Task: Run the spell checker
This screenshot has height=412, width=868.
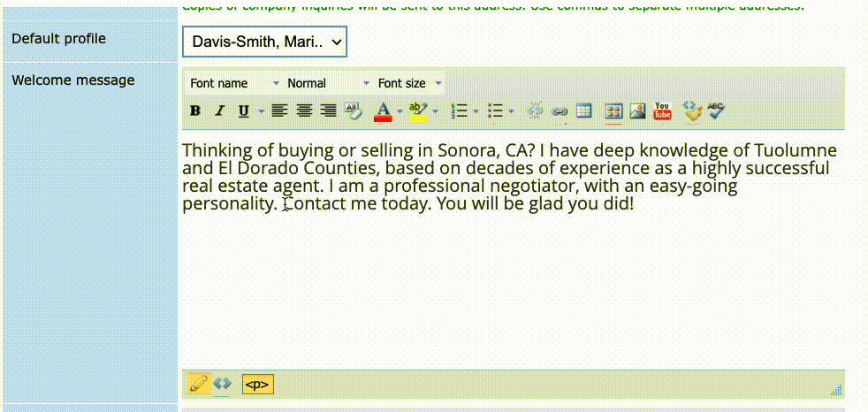Action: tap(716, 111)
